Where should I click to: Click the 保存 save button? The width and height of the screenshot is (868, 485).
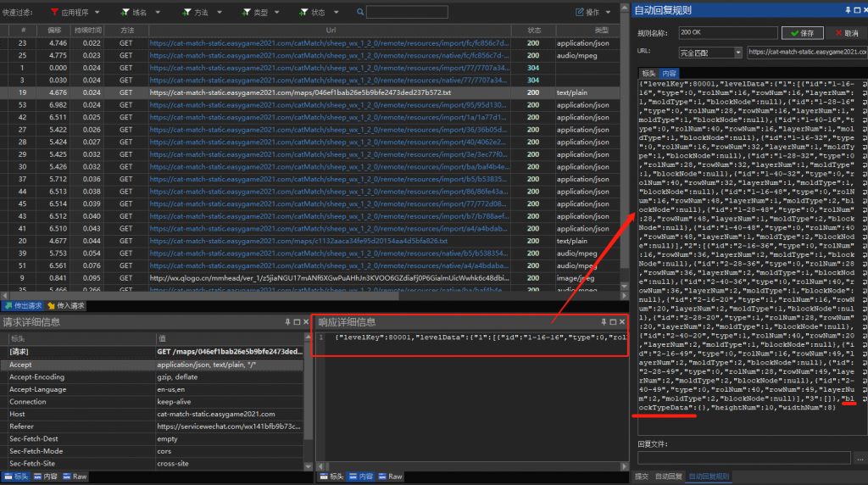coord(801,33)
